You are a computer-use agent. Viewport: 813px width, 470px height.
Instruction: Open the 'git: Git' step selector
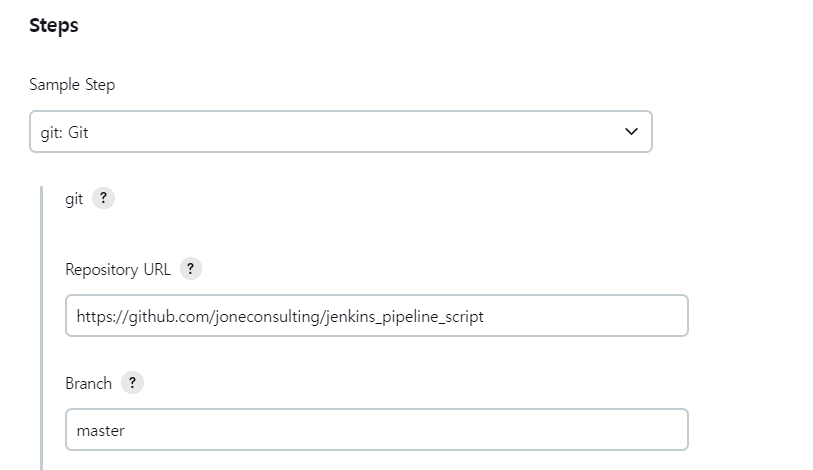coord(341,132)
